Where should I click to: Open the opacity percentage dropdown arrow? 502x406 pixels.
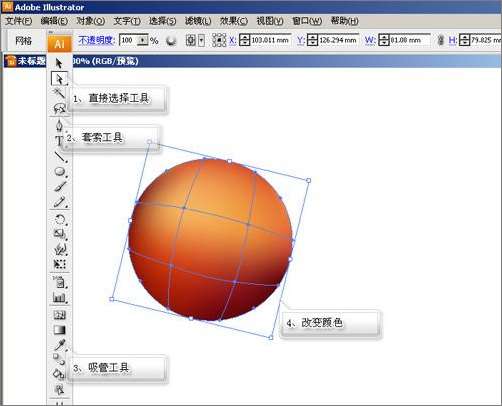(143, 40)
